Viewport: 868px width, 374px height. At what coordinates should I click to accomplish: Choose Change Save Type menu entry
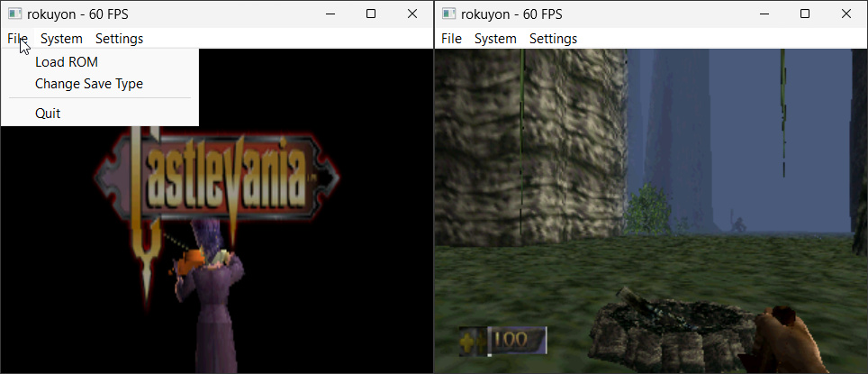100,84
